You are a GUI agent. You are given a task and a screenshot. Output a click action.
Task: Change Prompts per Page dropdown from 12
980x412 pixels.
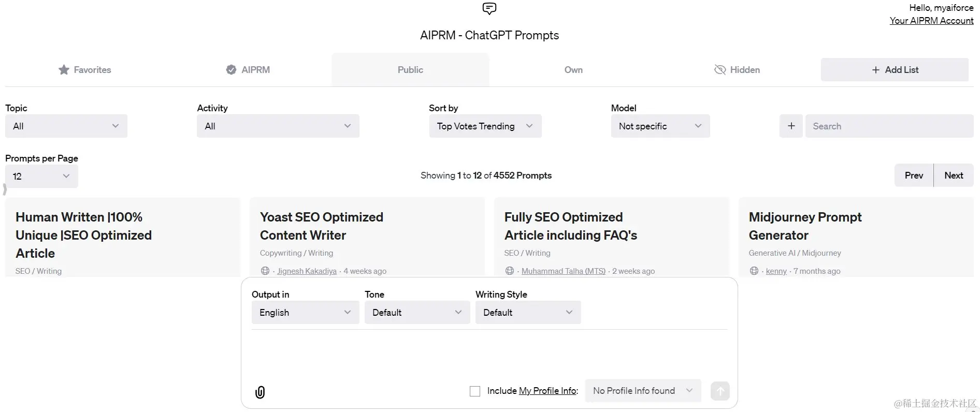tap(41, 176)
